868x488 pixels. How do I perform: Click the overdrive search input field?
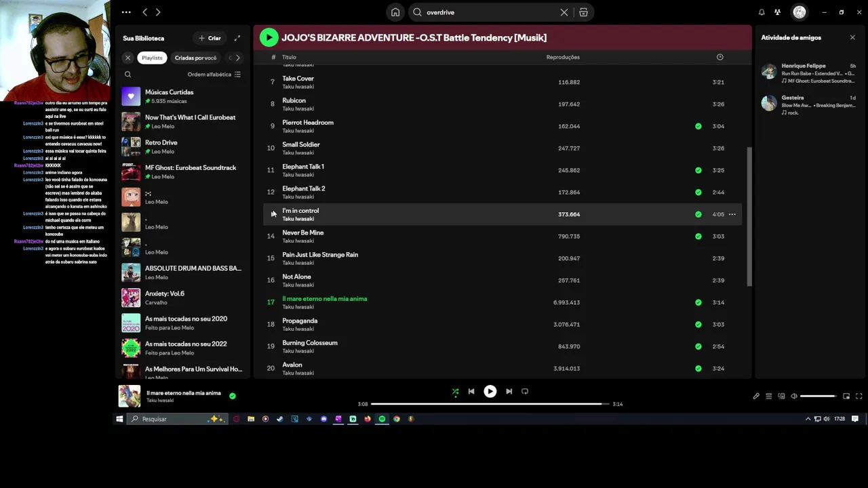tap(491, 12)
